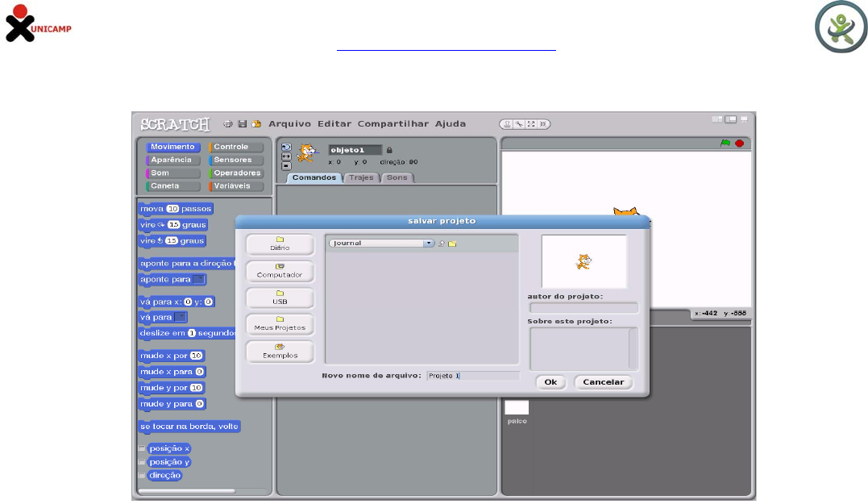Click the 'Sobre este projeto' scrollbar

click(x=633, y=349)
